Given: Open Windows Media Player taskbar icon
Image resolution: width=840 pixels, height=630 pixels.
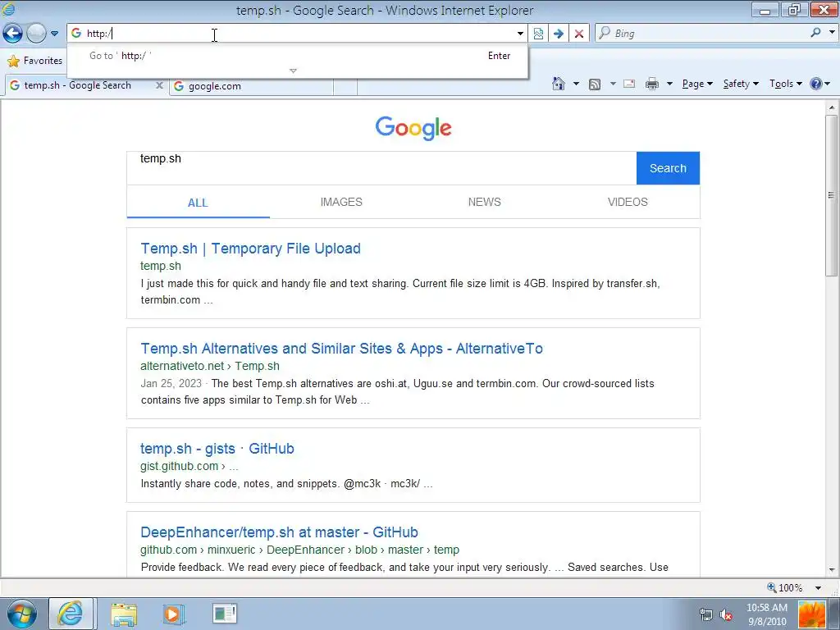Looking at the screenshot, I should (173, 614).
